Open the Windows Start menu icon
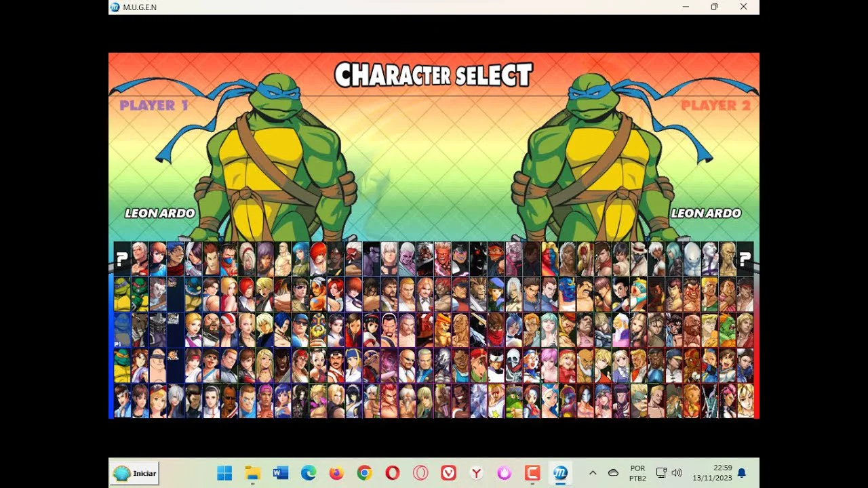The width and height of the screenshot is (868, 488). point(224,473)
